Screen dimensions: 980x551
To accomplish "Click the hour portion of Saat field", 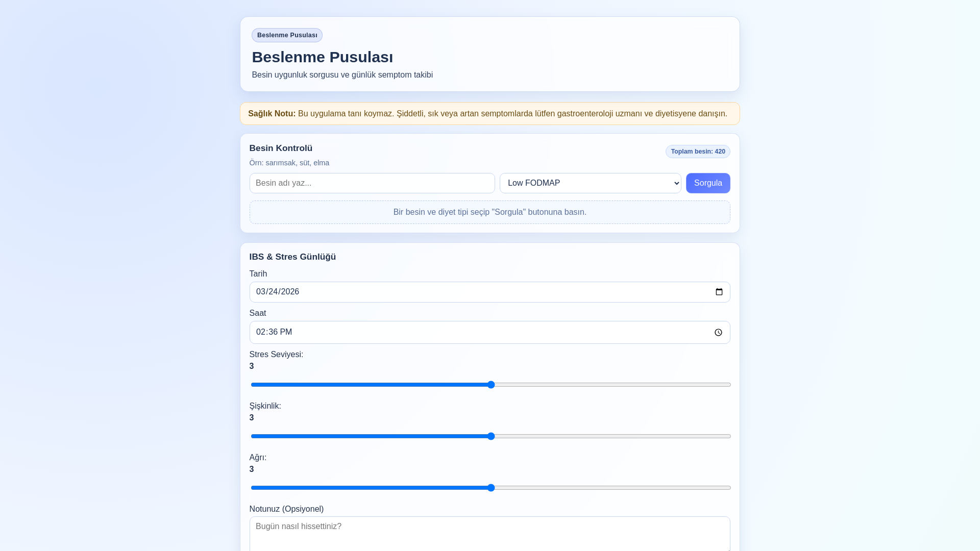I will click(x=261, y=332).
